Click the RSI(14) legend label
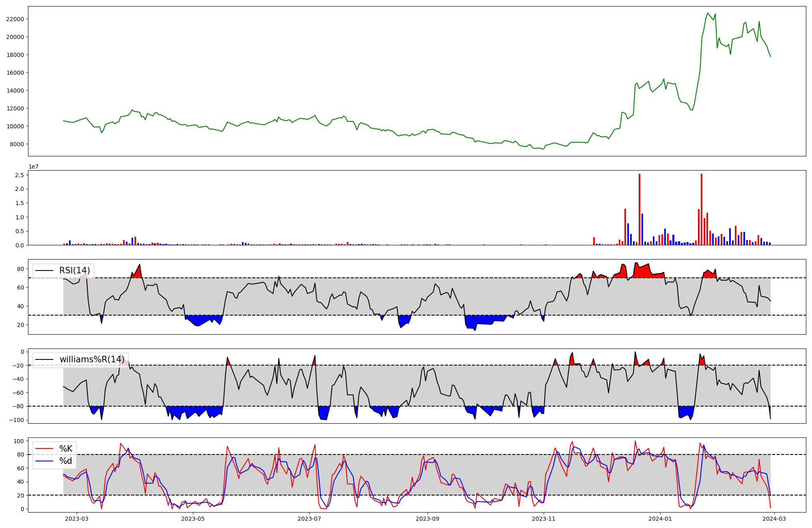The width and height of the screenshot is (812, 528). tap(74, 270)
